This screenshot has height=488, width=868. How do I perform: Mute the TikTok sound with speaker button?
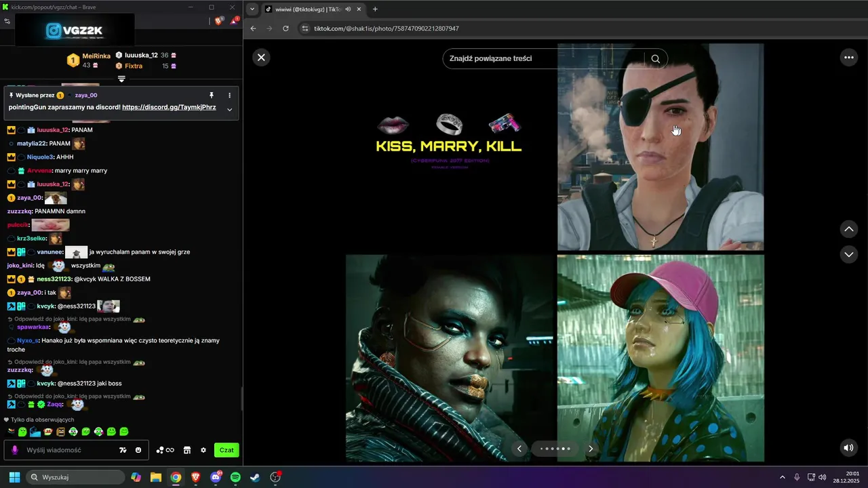point(848,447)
